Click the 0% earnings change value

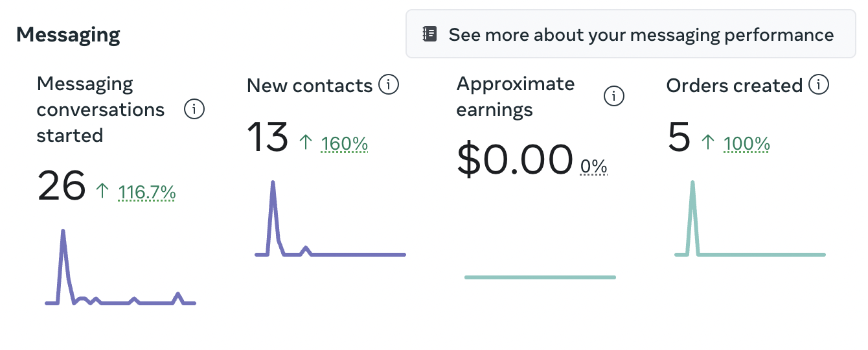[594, 167]
